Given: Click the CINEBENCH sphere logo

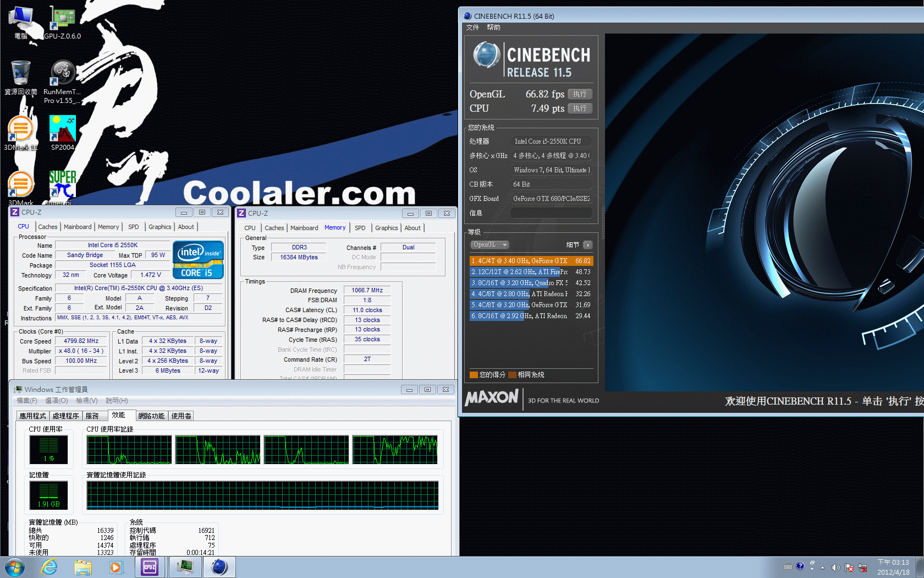Looking at the screenshot, I should point(486,55).
